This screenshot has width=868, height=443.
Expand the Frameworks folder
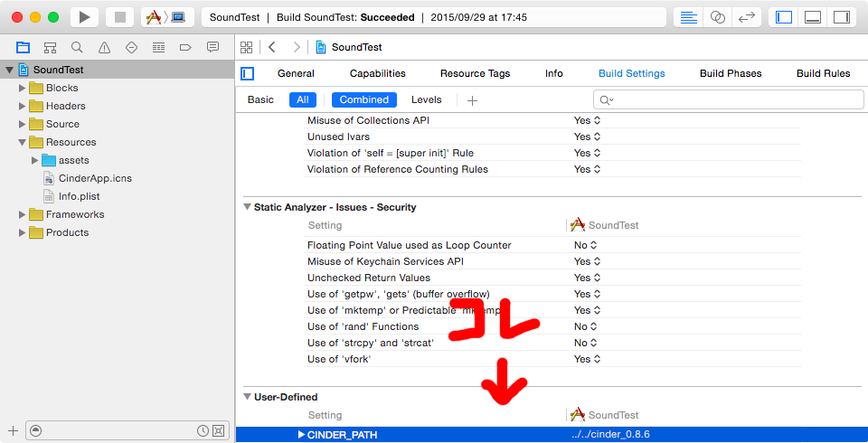pyautogui.click(x=22, y=214)
